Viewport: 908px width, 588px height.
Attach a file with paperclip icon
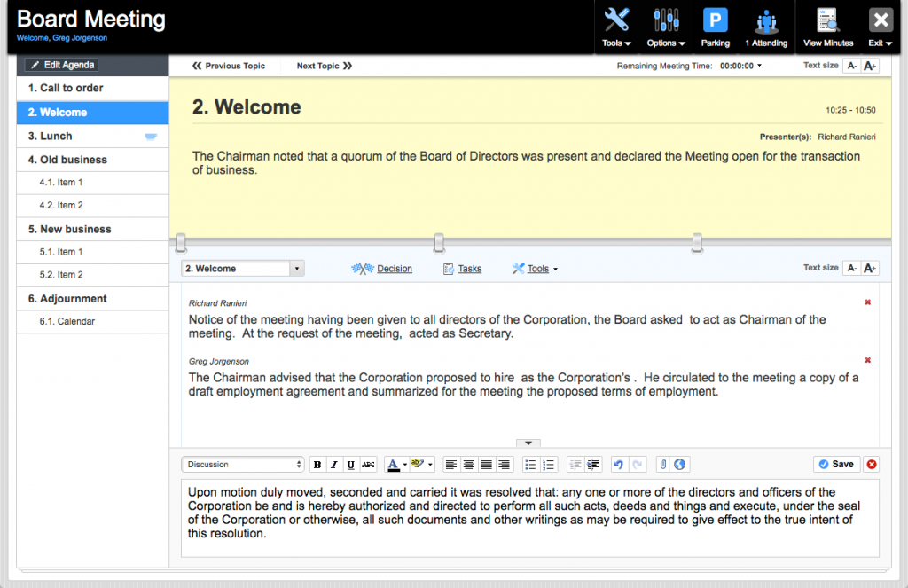(663, 465)
